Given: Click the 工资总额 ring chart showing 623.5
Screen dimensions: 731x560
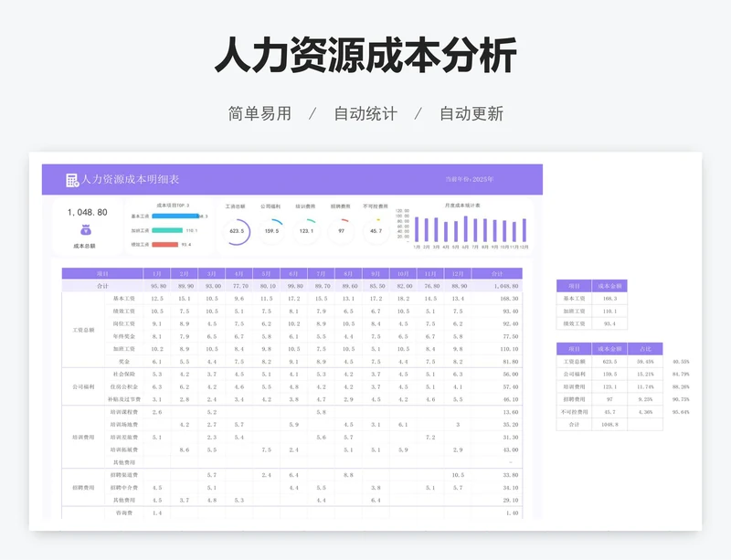Looking at the screenshot, I should coord(237,231).
